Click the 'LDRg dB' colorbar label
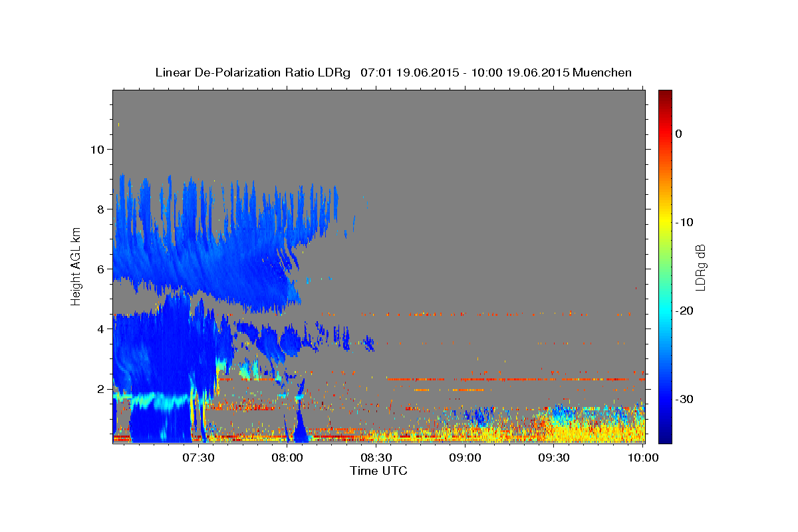798x532 pixels. [x=700, y=267]
